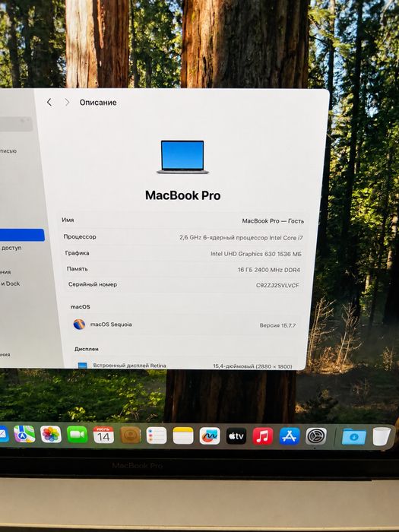Screen dimensions: 399x532
Task: Click the 'Процессор' label
Action: point(80,236)
